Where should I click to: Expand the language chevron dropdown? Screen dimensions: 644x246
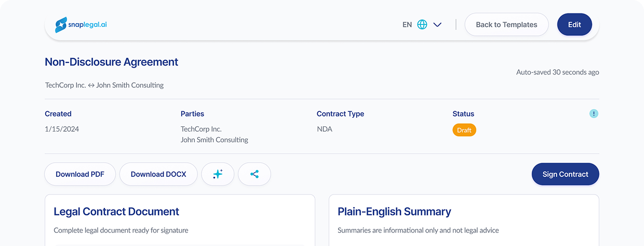437,24
